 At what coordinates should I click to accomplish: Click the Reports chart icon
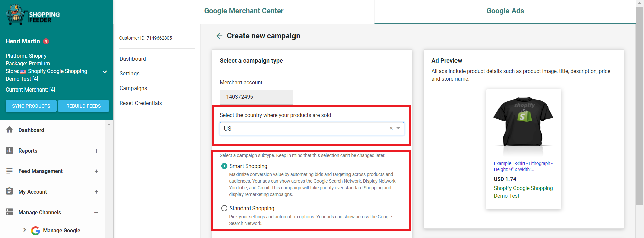tap(9, 151)
